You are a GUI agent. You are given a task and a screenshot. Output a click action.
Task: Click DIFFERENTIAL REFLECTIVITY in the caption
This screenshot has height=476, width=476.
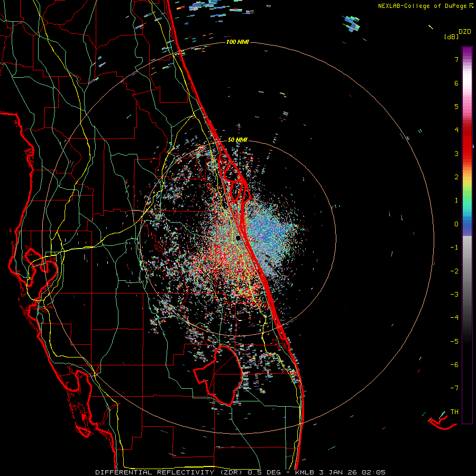(x=155, y=472)
